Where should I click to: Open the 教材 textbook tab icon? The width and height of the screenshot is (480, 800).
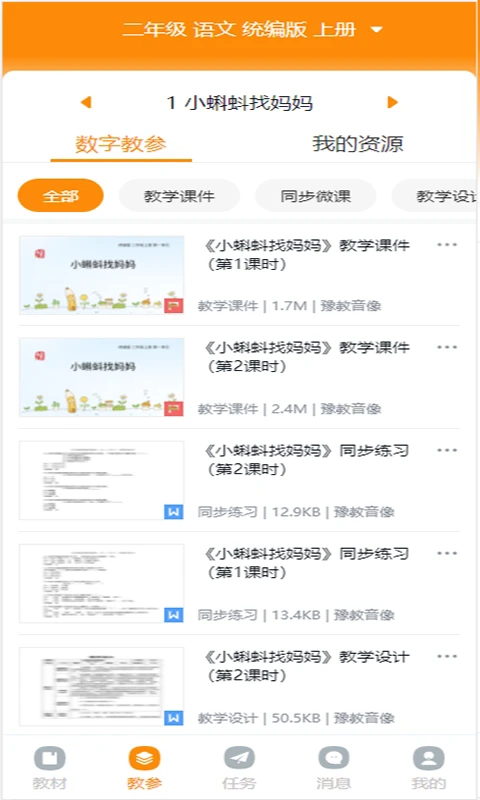click(49, 758)
